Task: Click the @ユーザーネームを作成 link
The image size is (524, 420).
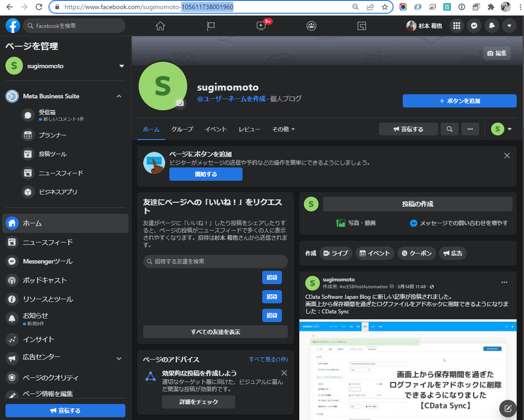Action: [x=231, y=98]
